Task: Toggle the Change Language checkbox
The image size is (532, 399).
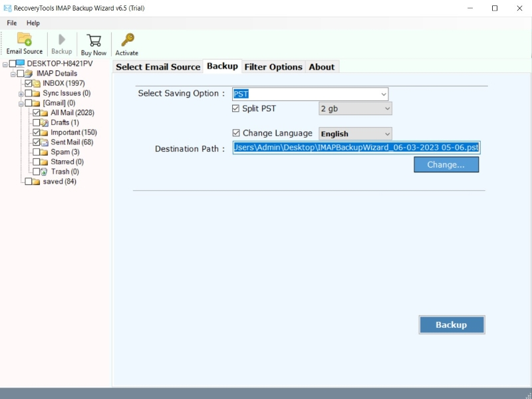Action: pyautogui.click(x=236, y=133)
